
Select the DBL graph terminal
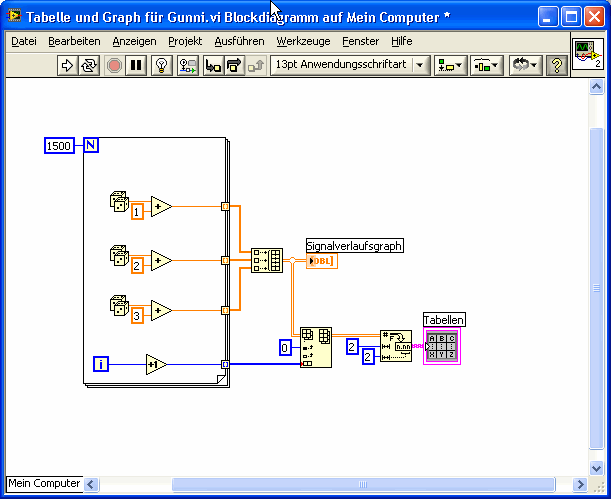click(322, 261)
